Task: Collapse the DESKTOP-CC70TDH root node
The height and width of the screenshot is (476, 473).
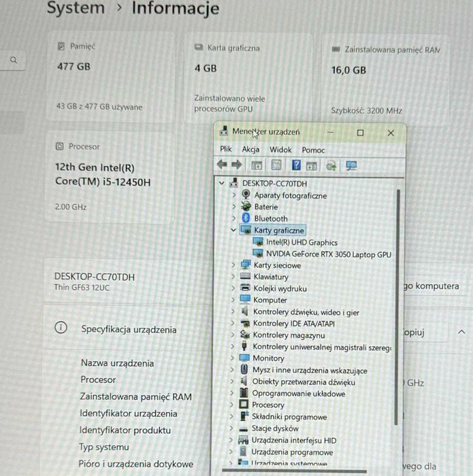Action: tap(222, 183)
